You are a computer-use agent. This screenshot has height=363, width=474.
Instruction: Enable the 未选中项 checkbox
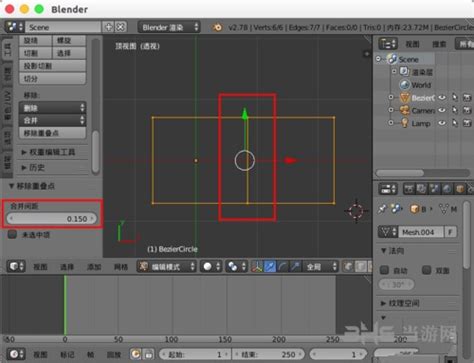click(x=12, y=234)
